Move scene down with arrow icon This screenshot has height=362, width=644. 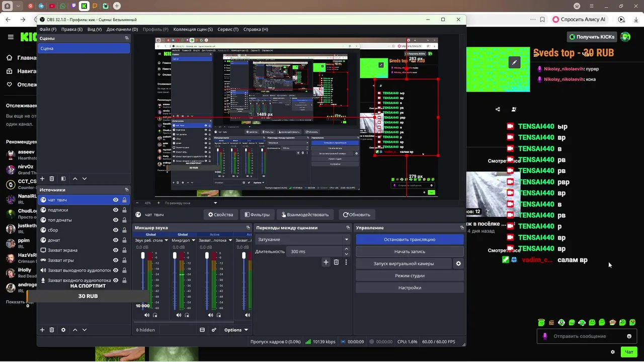(85, 178)
